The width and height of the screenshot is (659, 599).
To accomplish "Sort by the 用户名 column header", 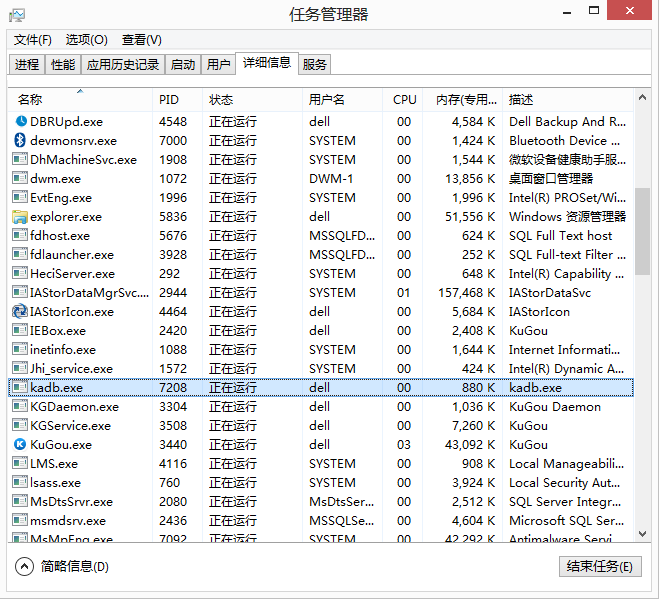I will tap(342, 100).
